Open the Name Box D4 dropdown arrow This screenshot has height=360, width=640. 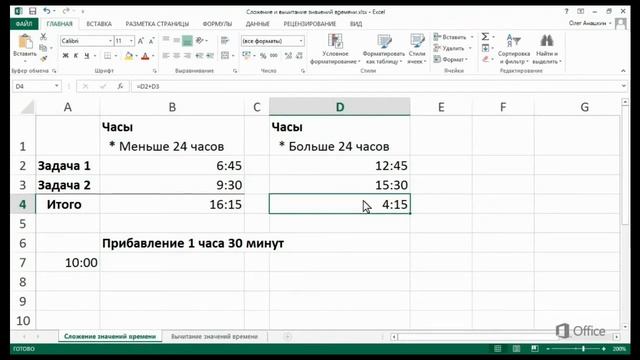[57, 86]
